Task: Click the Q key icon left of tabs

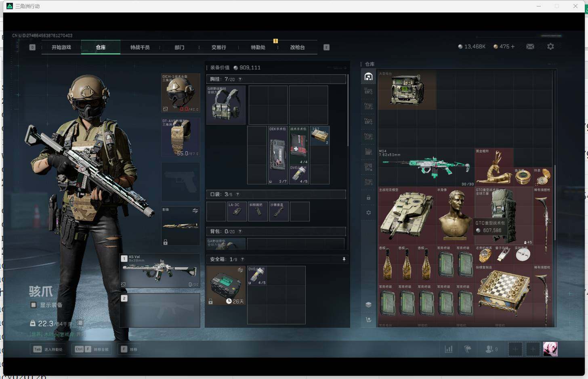Action: click(32, 47)
